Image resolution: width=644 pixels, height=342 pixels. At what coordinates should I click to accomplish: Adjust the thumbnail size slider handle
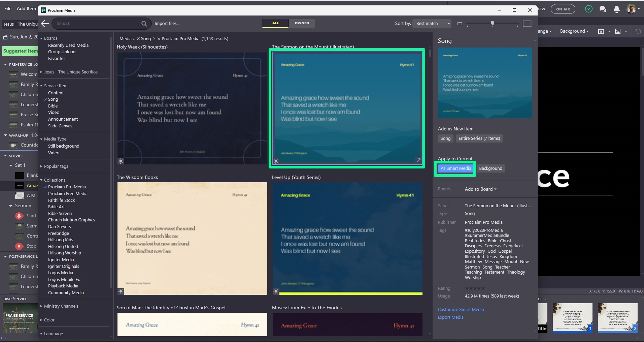coord(493,23)
